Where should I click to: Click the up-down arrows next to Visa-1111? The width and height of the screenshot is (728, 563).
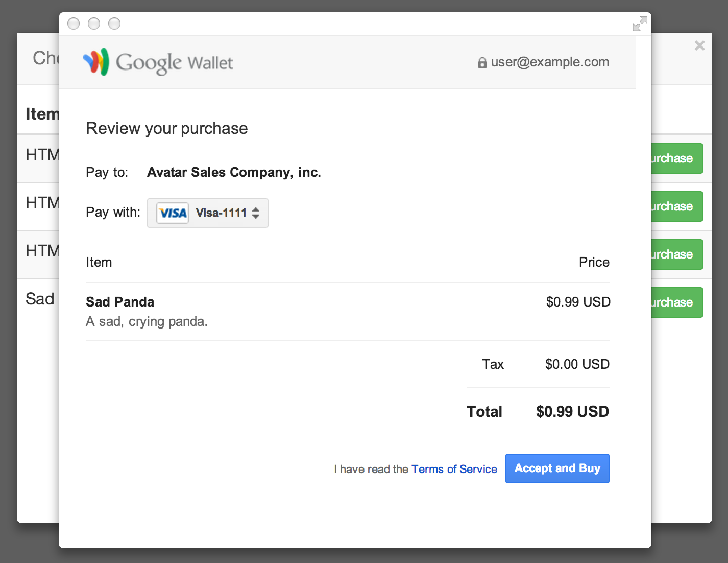(256, 213)
